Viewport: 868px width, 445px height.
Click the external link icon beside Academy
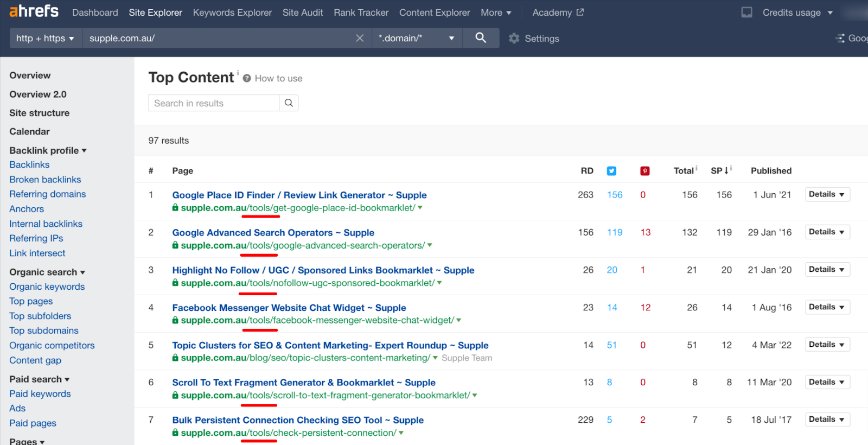(x=580, y=12)
